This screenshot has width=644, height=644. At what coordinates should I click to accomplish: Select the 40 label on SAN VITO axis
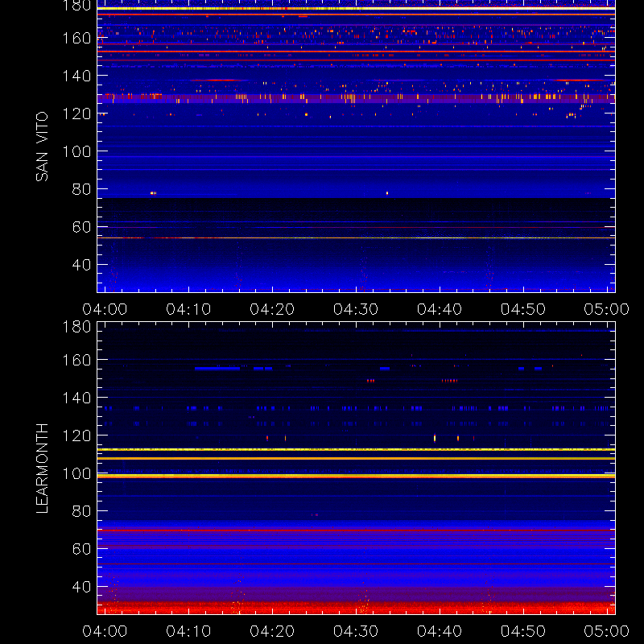click(x=81, y=265)
